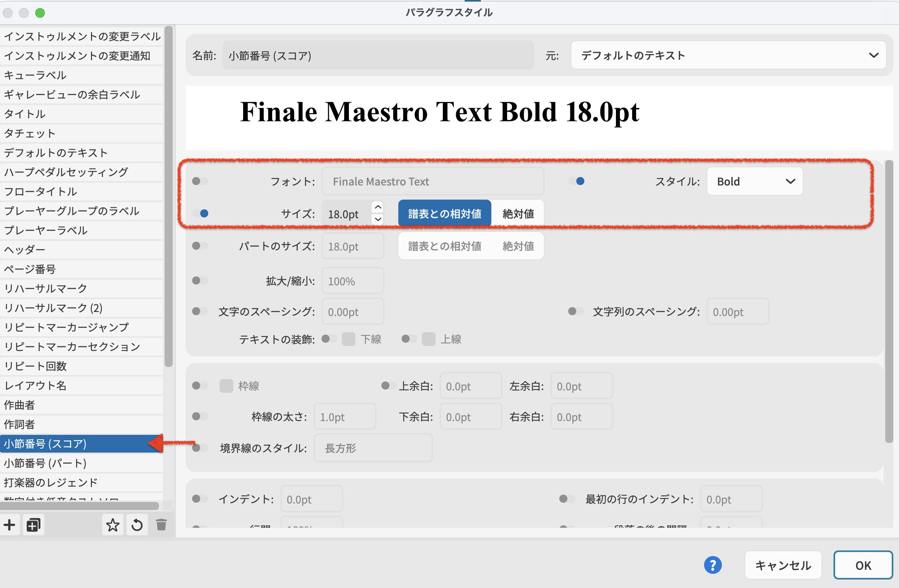
Task: Enable the パートのサイズ override switch
Action: coord(200,246)
